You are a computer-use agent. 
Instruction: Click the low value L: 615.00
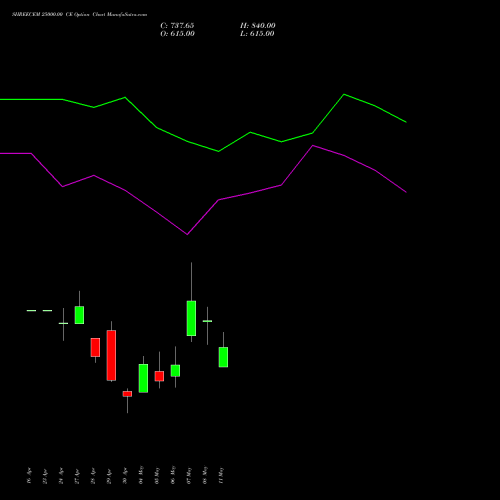click(x=257, y=34)
